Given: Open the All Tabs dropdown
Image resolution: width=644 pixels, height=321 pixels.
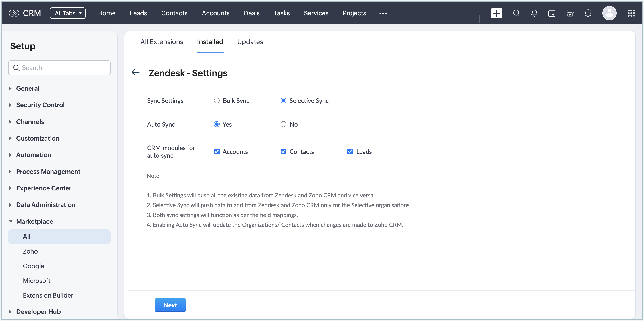Looking at the screenshot, I should coord(68,13).
